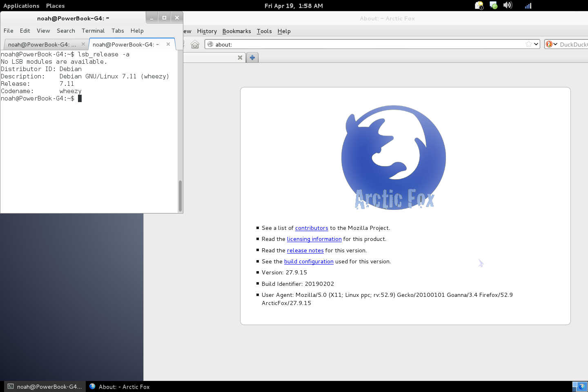Image resolution: width=588 pixels, height=392 pixels.
Task: Open the browser Tools menu
Action: coord(264,31)
